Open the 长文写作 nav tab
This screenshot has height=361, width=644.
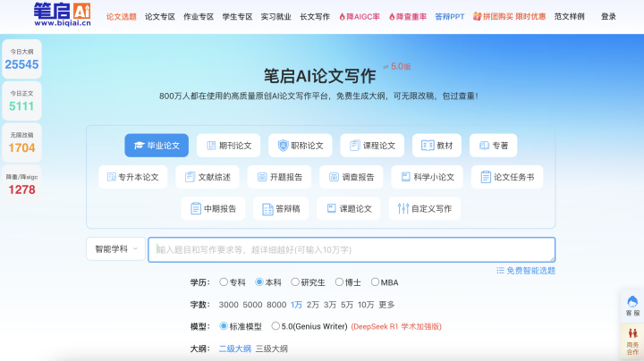point(315,17)
